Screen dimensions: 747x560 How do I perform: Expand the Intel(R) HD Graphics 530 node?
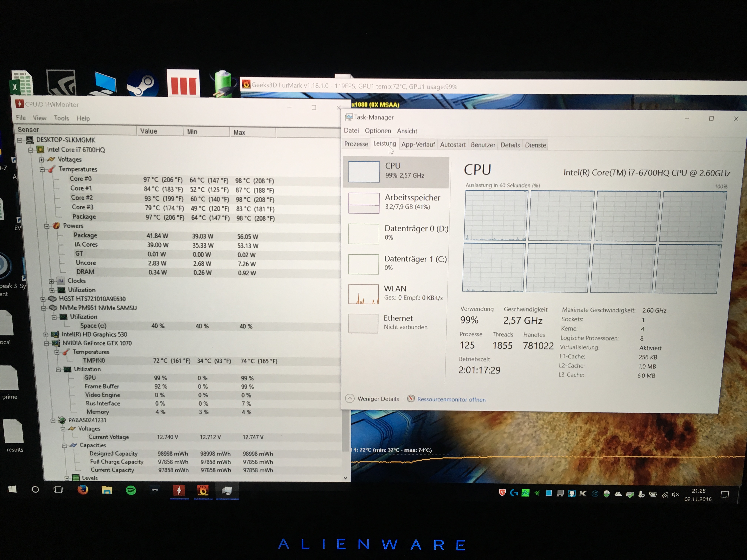point(46,334)
